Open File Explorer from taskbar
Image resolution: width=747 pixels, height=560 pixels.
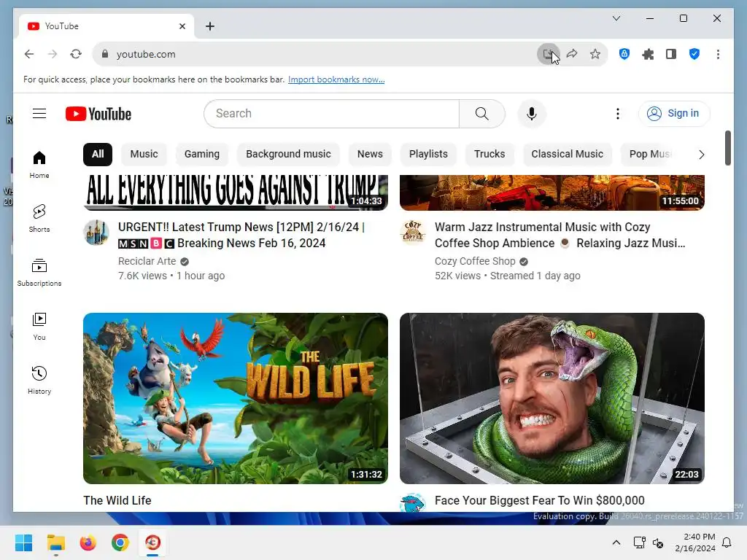(55, 542)
